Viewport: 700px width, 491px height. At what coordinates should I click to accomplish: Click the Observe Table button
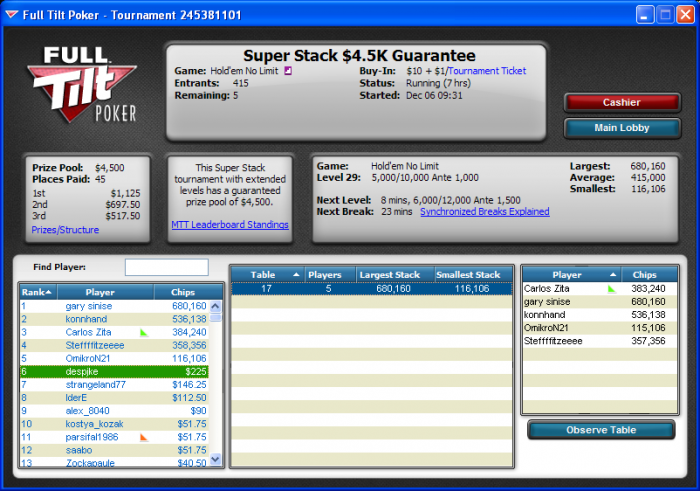click(x=601, y=430)
